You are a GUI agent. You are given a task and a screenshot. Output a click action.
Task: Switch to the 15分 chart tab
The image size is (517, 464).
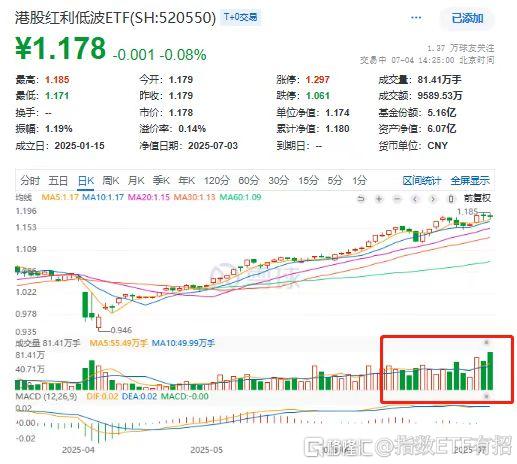[308, 181]
